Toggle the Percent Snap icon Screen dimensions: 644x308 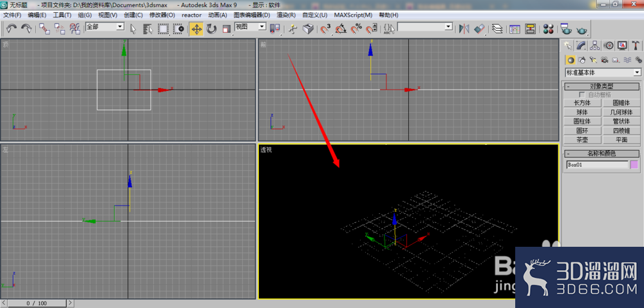click(356, 29)
